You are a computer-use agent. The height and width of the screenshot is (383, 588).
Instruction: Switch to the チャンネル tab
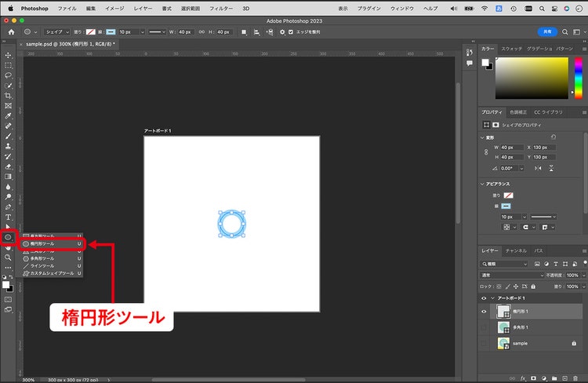tap(516, 250)
